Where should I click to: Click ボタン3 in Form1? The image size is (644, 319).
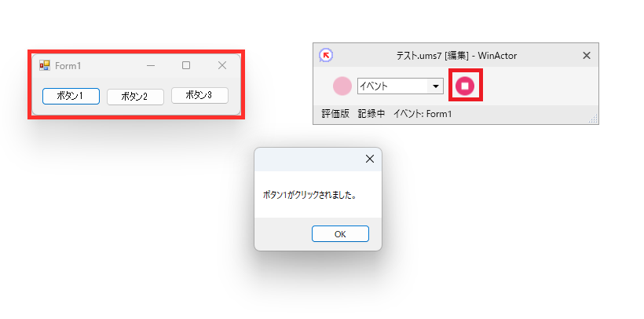click(199, 95)
